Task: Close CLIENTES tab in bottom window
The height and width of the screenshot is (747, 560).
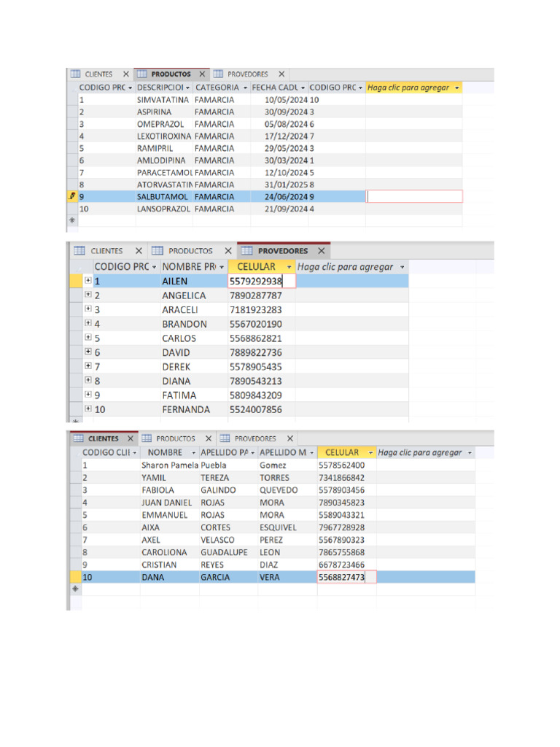Action: tap(130, 438)
